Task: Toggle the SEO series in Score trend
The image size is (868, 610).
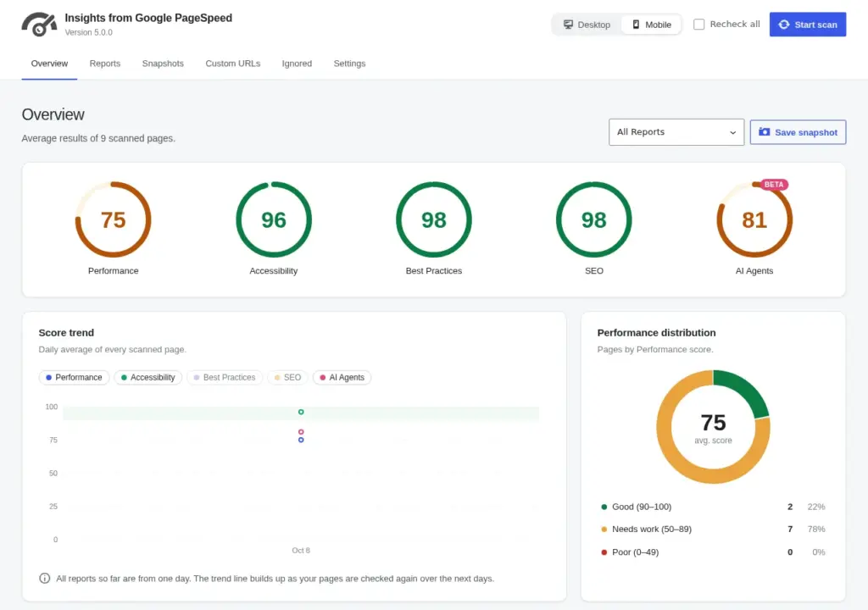Action: tap(287, 378)
